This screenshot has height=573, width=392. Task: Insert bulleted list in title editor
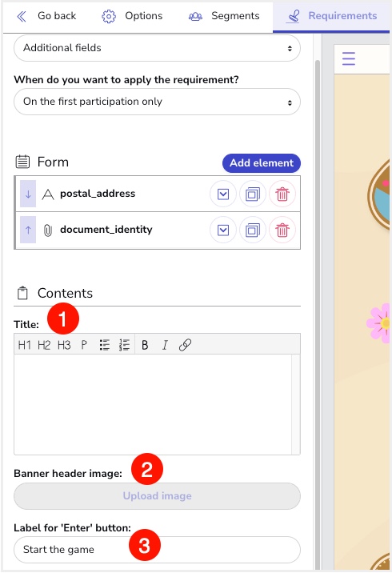(105, 345)
